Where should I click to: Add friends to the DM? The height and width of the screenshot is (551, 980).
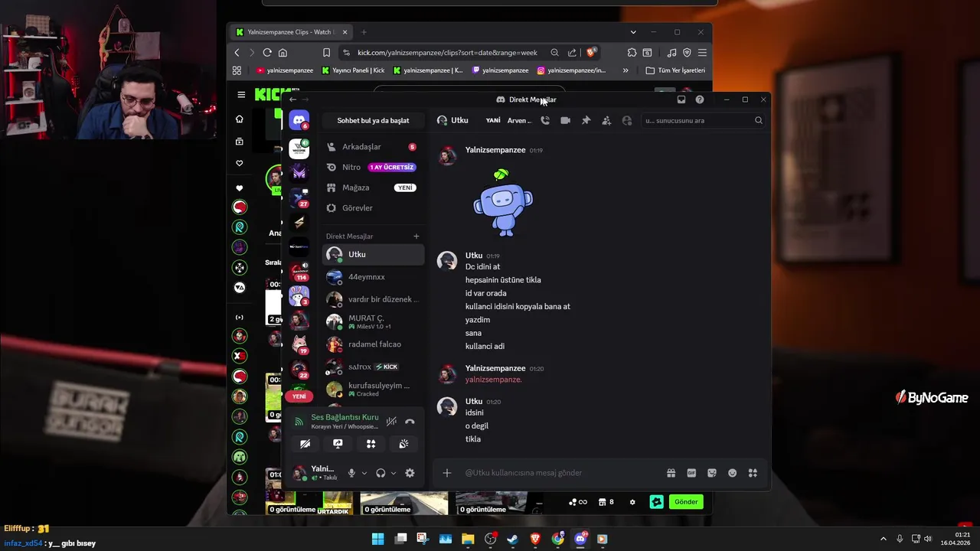[606, 120]
